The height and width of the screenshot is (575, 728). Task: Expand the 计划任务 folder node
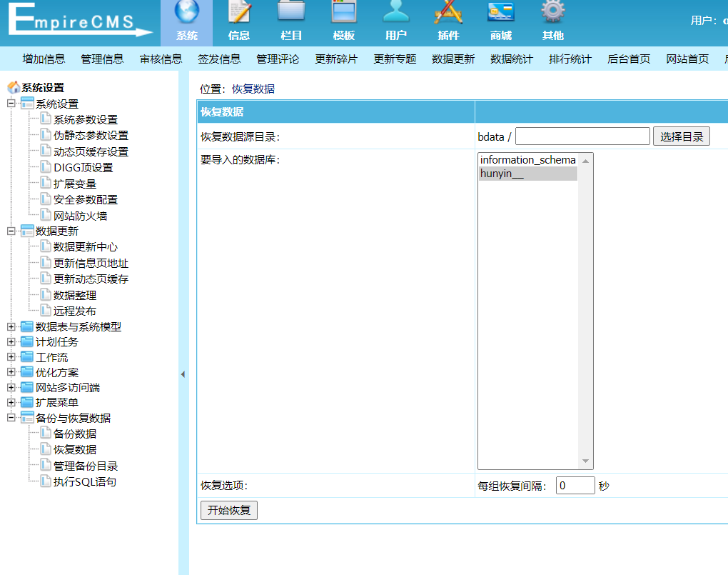click(x=11, y=342)
